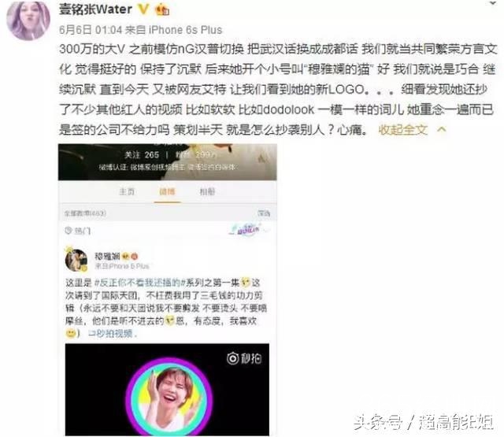Screen dimensions: 504x437
Task: Play the video with circular portrait
Action: 167,390
